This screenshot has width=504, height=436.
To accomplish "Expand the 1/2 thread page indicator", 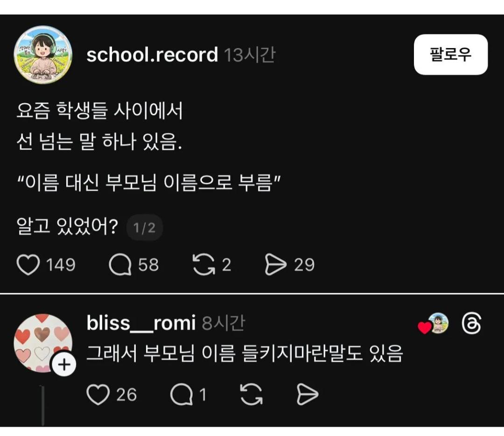I will coord(145,228).
